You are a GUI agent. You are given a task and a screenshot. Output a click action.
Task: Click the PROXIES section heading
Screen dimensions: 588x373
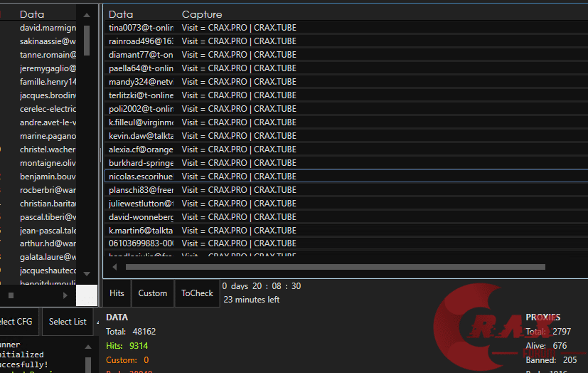(543, 317)
